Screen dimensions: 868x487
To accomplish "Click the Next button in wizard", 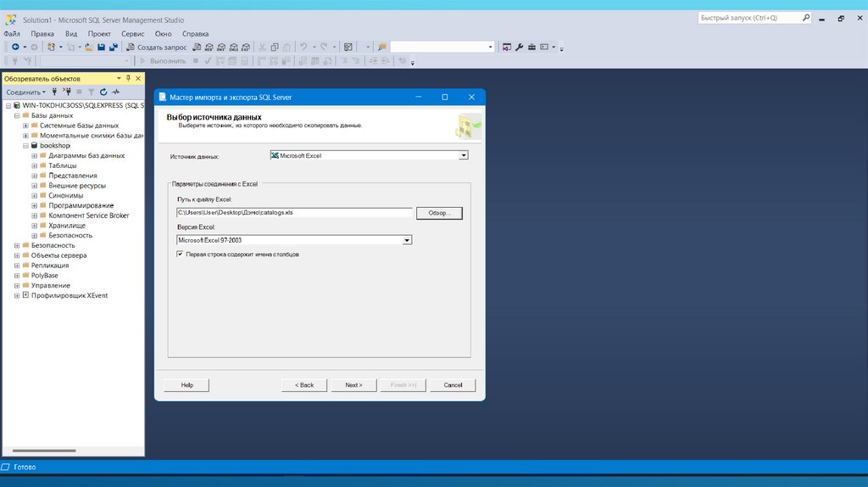I will tap(353, 385).
